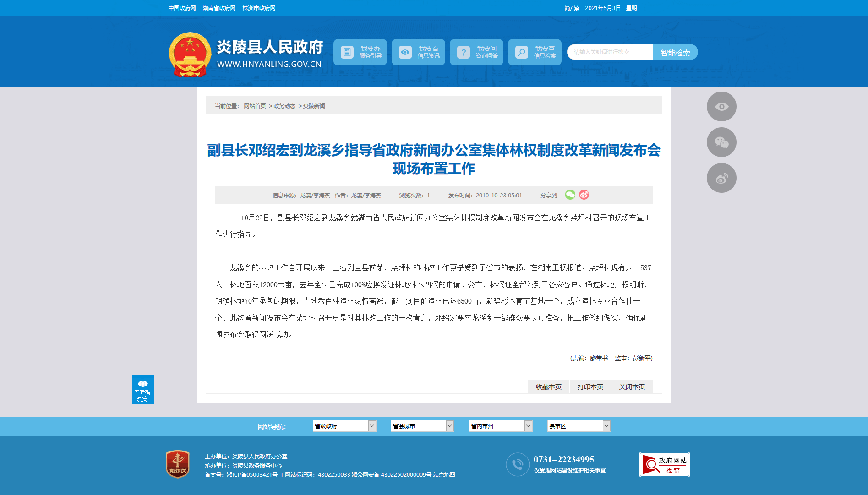Share article to Weibo red icon

[x=584, y=195]
